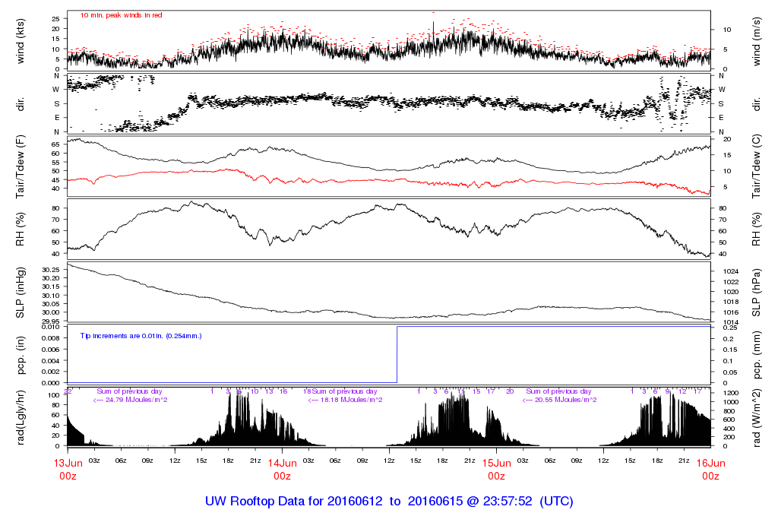
Task: Click the '1000' radiation axis value
Action: click(732, 402)
